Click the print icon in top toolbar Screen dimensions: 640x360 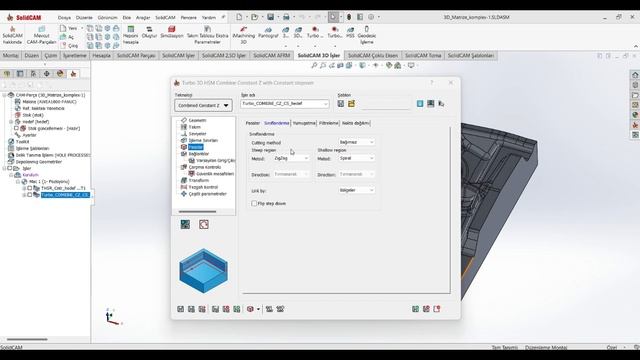pyautogui.click(x=286, y=17)
